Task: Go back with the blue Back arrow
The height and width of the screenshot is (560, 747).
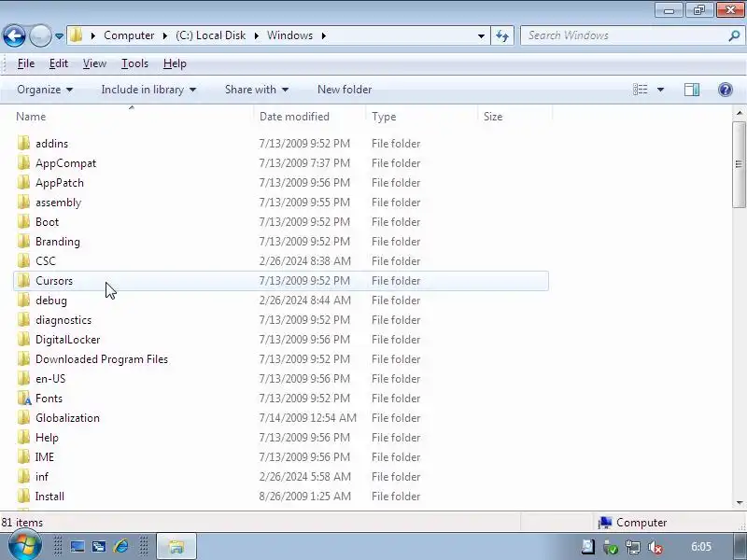Action: pos(14,35)
